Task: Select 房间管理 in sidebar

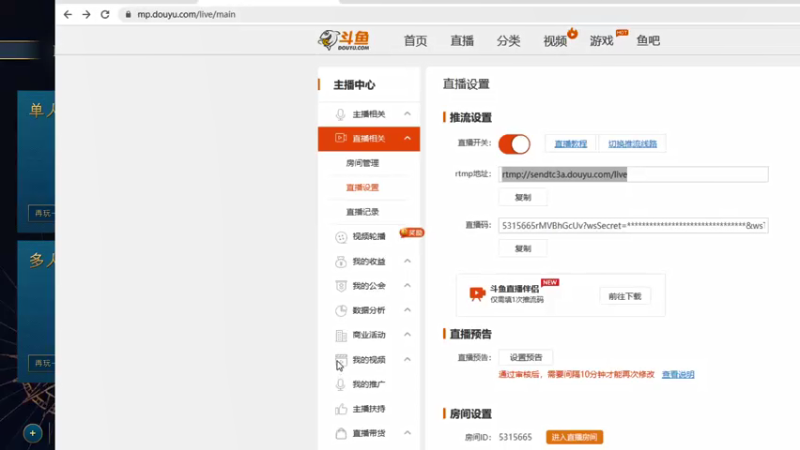Action: pyautogui.click(x=362, y=163)
